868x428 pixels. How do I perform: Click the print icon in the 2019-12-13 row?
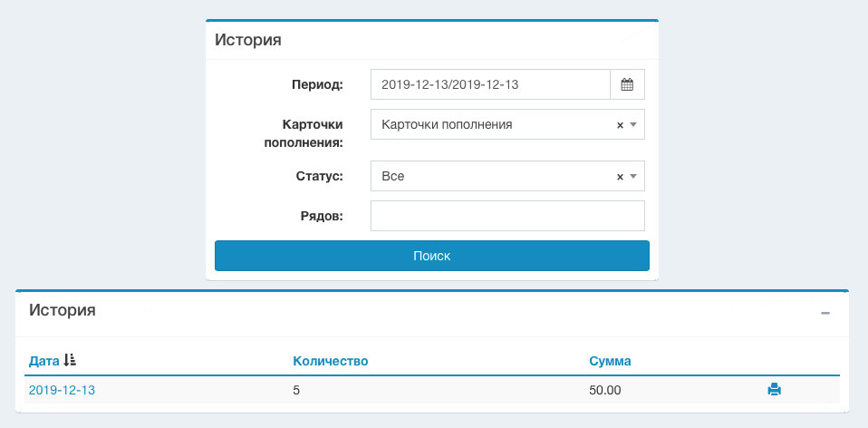click(x=774, y=390)
